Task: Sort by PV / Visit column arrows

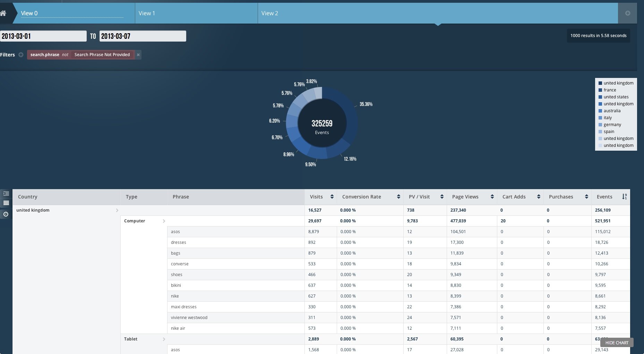Action: (442, 197)
